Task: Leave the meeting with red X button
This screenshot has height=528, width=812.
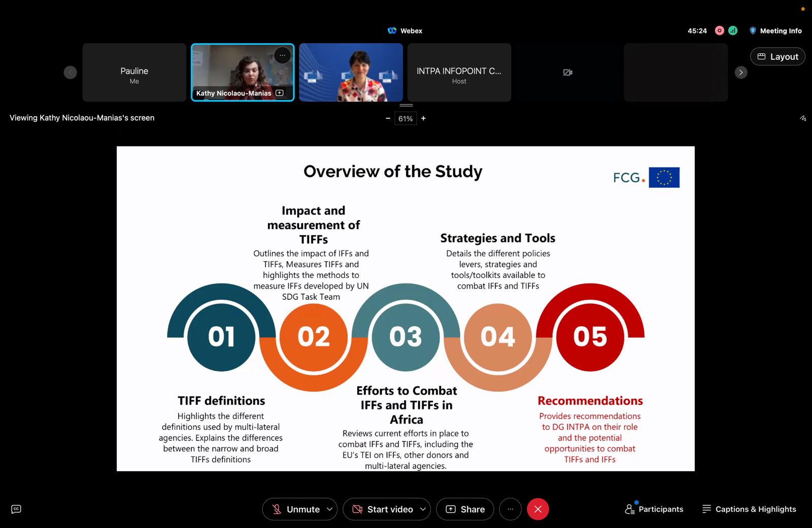Action: click(538, 509)
